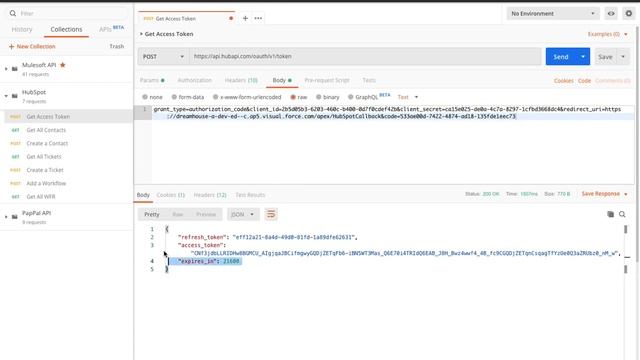This screenshot has height=360, width=640.
Task: Open the POST method dropdown
Action: coord(163,57)
